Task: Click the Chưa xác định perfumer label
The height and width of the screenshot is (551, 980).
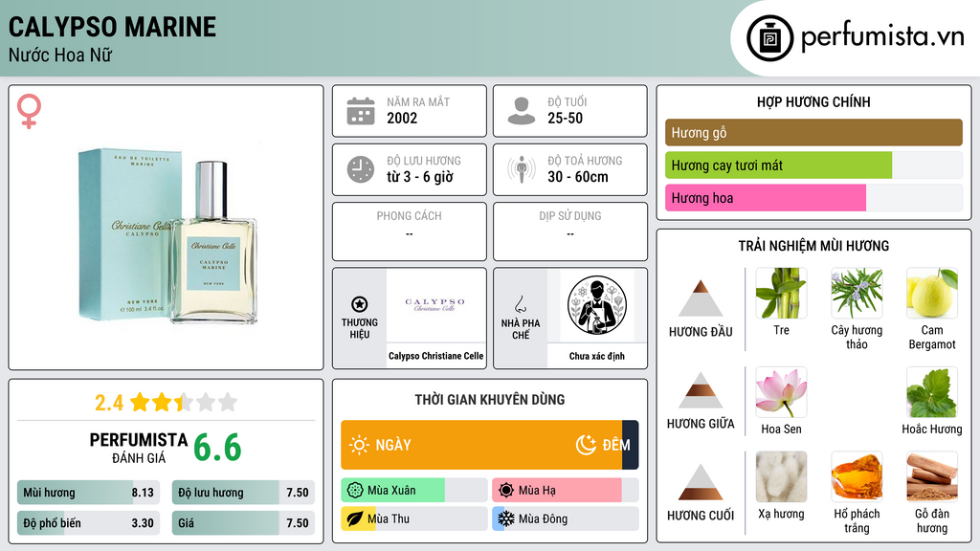Action: coord(597,356)
